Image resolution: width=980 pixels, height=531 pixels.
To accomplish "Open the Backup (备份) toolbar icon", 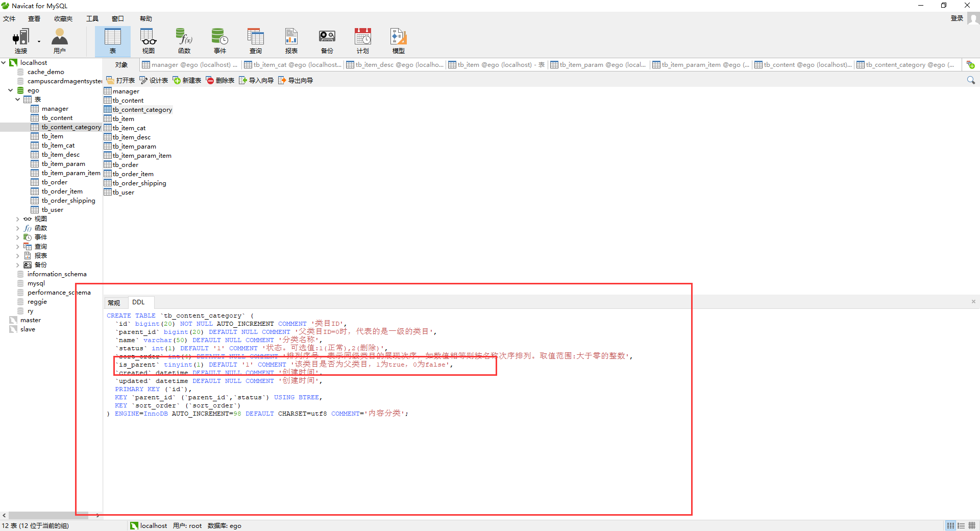I will tap(327, 41).
